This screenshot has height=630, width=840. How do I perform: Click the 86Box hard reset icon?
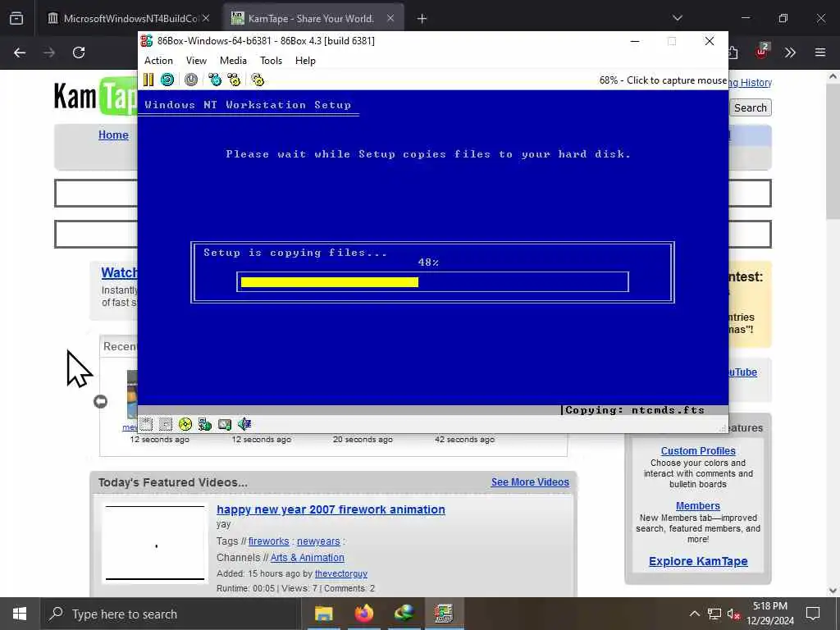167,80
